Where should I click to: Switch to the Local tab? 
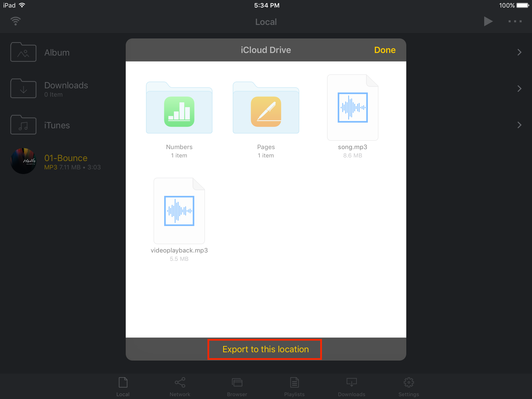click(x=123, y=387)
